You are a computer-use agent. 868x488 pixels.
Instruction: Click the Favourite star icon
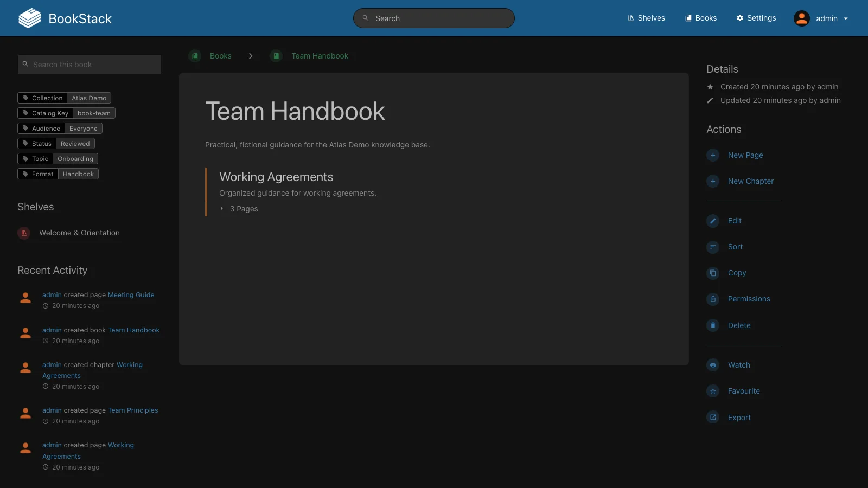click(x=713, y=391)
